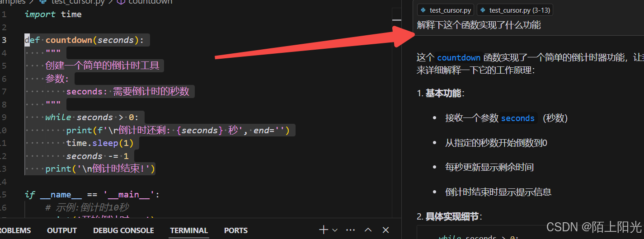Image resolution: width=644 pixels, height=239 pixels.
Task: Click the comment line 示例:倒计时10秒
Action: (87, 208)
